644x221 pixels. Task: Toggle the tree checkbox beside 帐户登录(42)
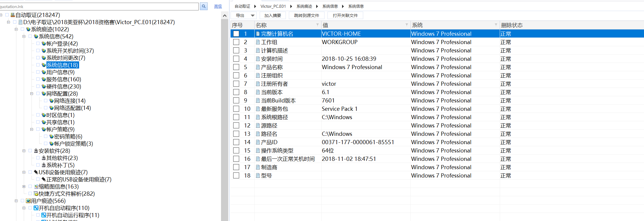click(x=38, y=43)
